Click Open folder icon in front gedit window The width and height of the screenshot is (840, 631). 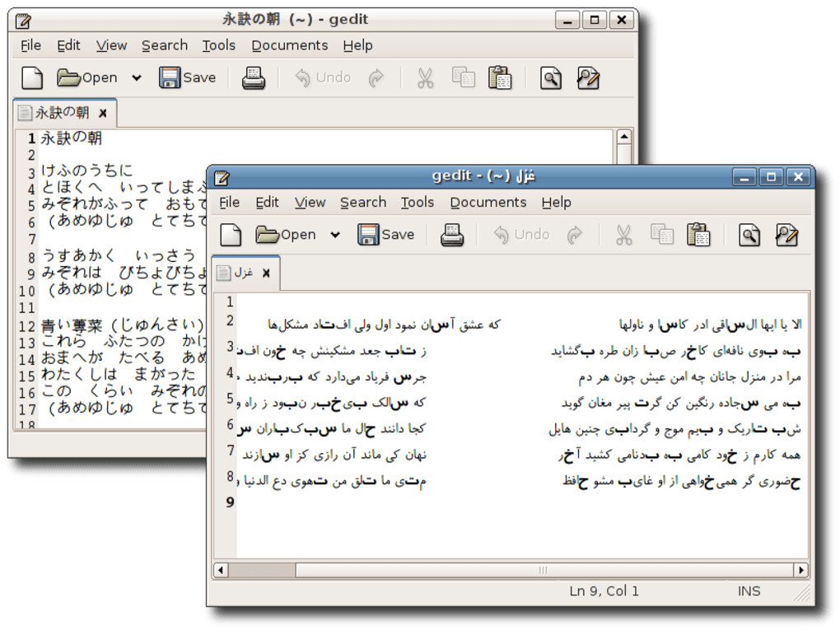point(267,235)
